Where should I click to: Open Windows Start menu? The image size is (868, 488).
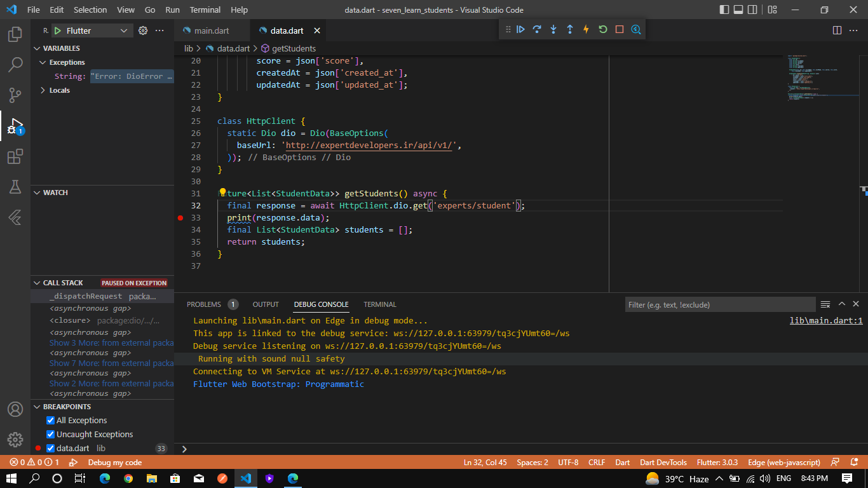[x=11, y=478]
